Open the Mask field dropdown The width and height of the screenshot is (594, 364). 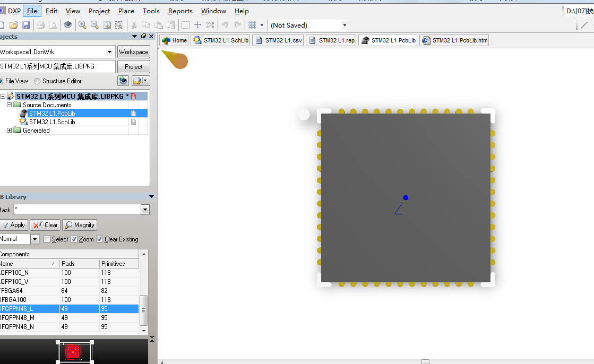pos(145,210)
